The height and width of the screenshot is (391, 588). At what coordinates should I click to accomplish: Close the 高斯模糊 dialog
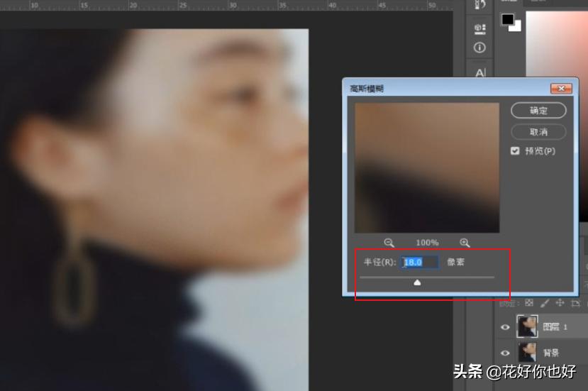(x=561, y=89)
